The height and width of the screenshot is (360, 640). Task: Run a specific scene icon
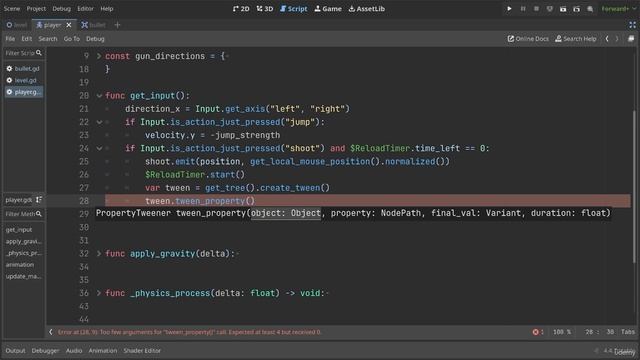576,9
